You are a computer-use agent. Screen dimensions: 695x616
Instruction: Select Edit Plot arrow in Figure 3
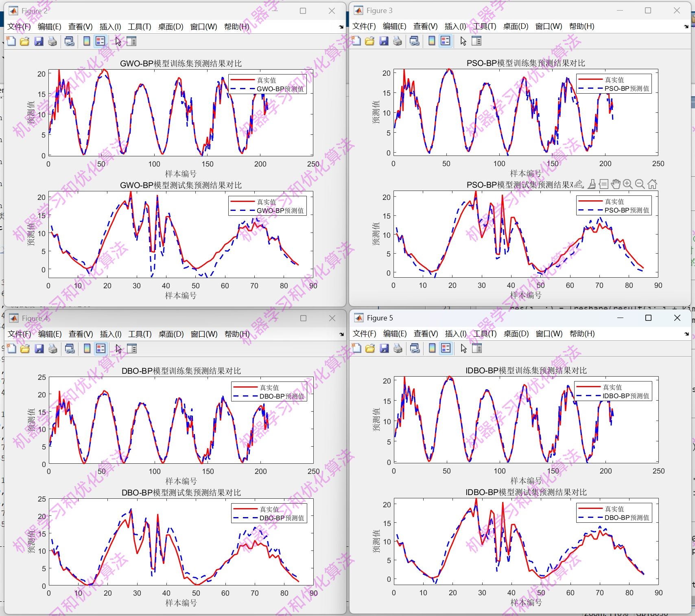(x=463, y=41)
